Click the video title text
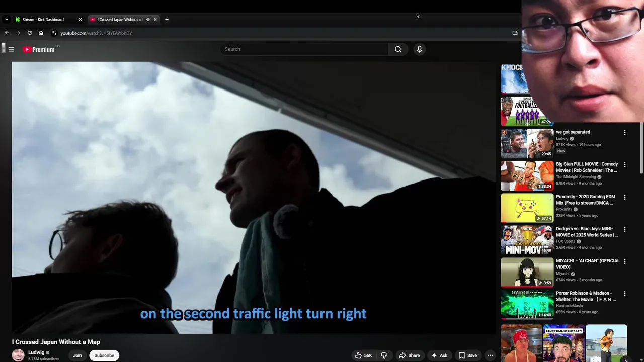The height and width of the screenshot is (362, 644). coord(56,342)
